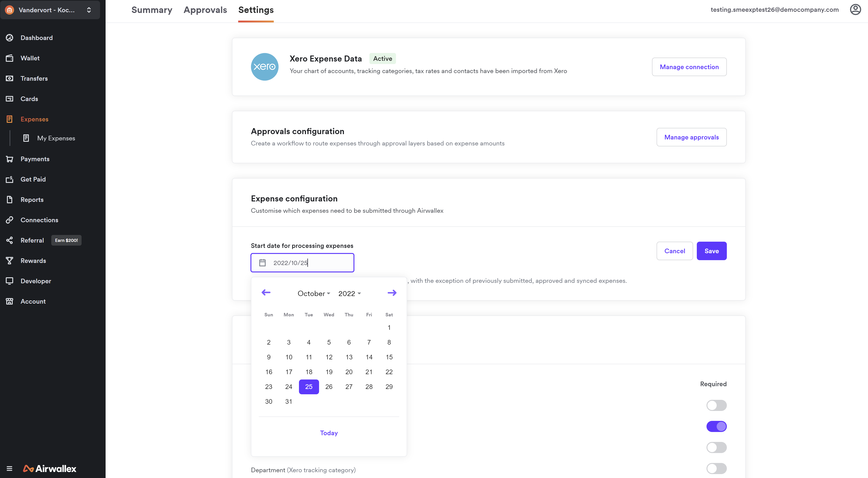The image size is (868, 478).
Task: Choose October 9 in calendar
Action: pyautogui.click(x=268, y=357)
